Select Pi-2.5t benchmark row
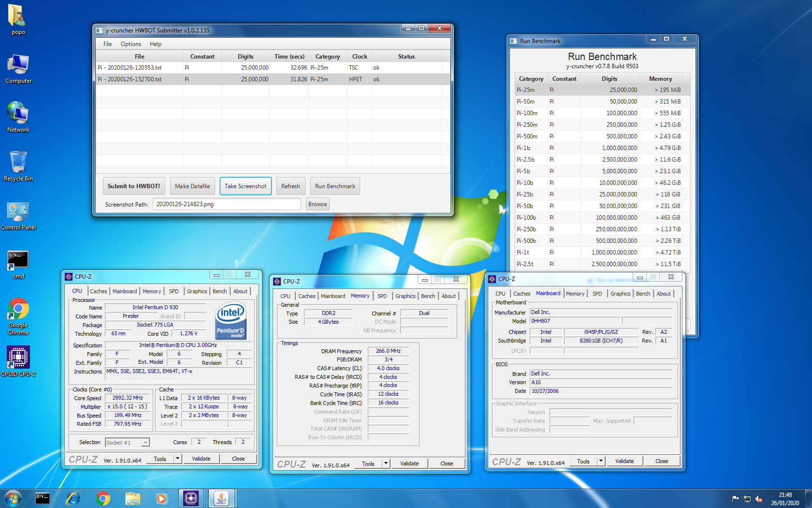 (x=602, y=264)
